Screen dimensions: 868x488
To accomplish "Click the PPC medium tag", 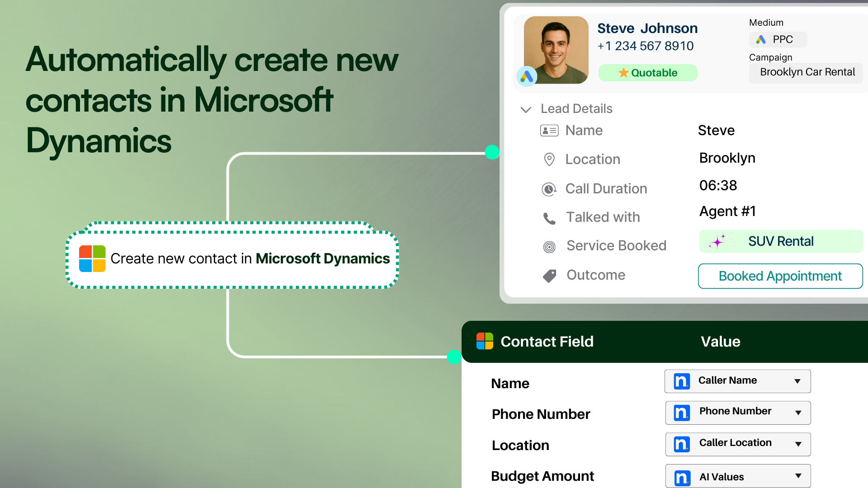I will pos(778,40).
